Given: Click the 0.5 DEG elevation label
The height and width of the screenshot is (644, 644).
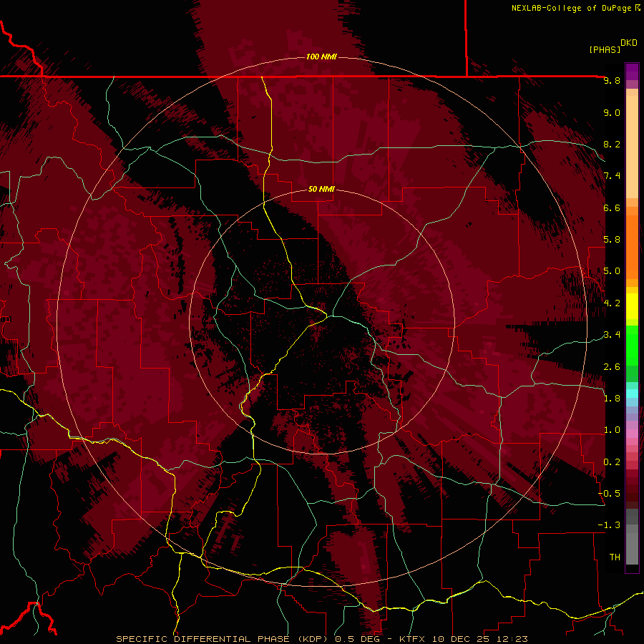Looking at the screenshot, I should click(357, 639).
